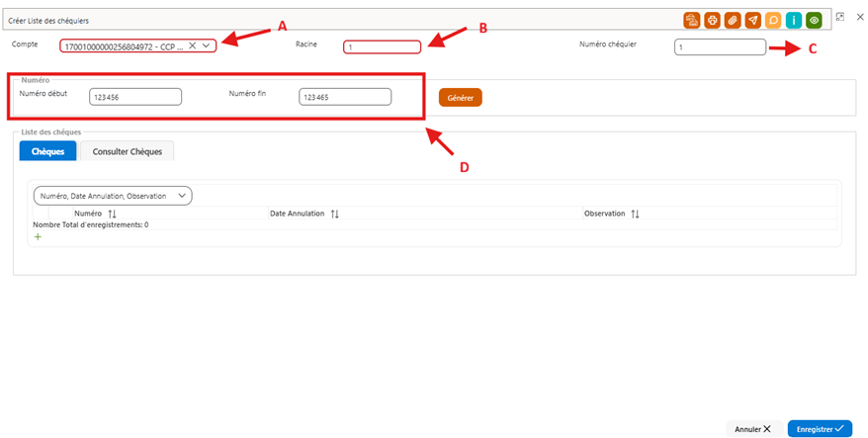Click the paper plane send icon

(753, 21)
